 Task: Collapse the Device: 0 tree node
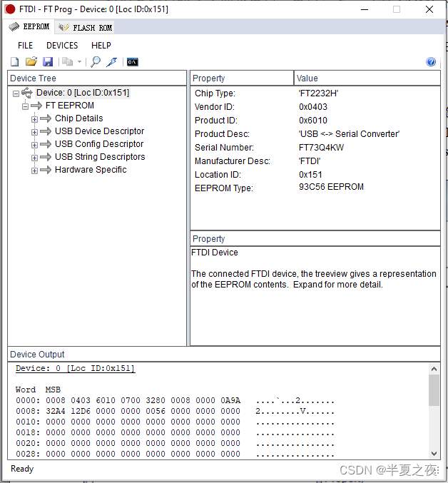pyautogui.click(x=16, y=93)
